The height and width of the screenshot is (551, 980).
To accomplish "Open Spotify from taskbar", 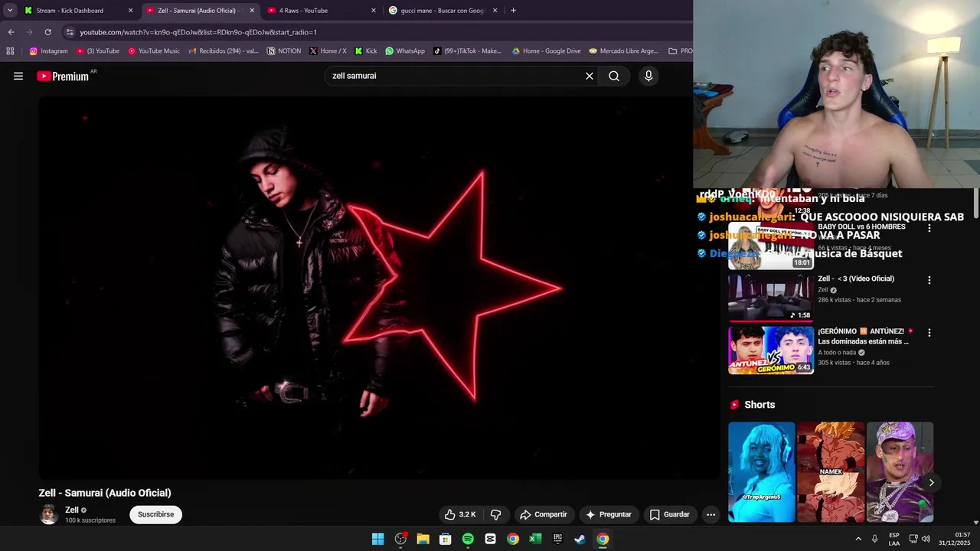I will 468,539.
